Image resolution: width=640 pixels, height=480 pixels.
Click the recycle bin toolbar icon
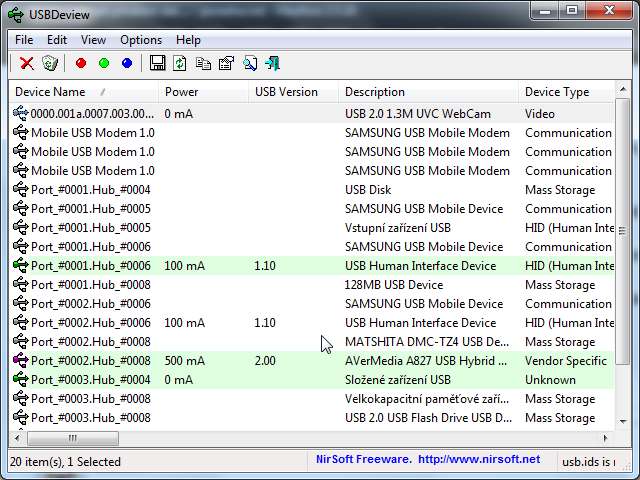pos(49,63)
